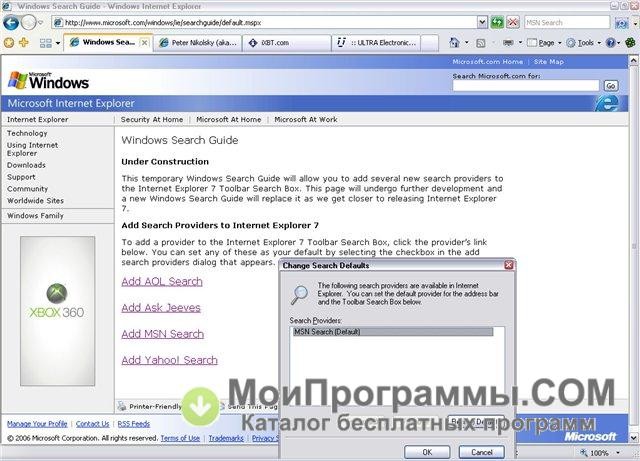
Task: Show Quick Tabs thumbnail view
Action: point(45,43)
